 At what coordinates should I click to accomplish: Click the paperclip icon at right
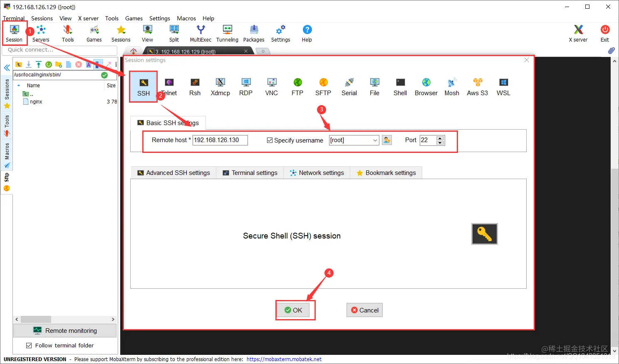coord(611,51)
